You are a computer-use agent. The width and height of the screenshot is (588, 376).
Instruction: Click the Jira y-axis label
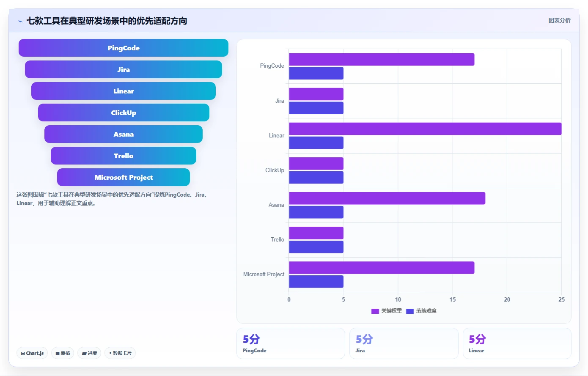(280, 101)
